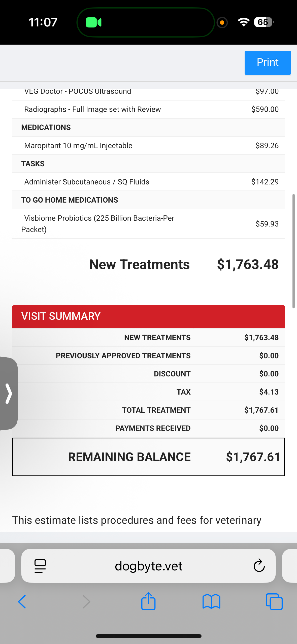Tap the Safari back arrow
This screenshot has width=297, height=644.
[x=22, y=601]
